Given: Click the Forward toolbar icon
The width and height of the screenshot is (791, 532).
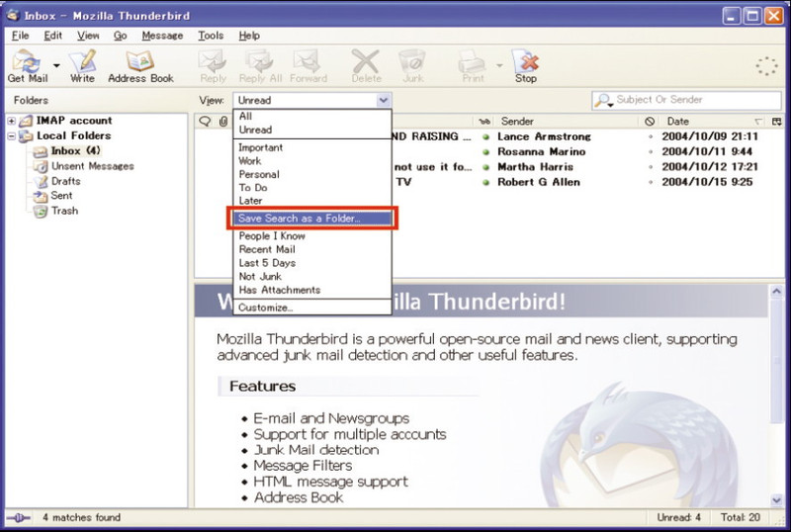Looking at the screenshot, I should coord(308,66).
